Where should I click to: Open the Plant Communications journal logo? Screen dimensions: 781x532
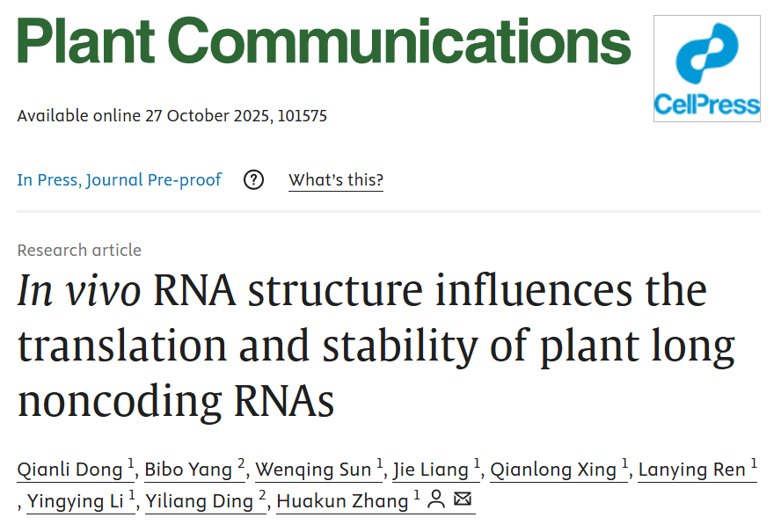[324, 40]
